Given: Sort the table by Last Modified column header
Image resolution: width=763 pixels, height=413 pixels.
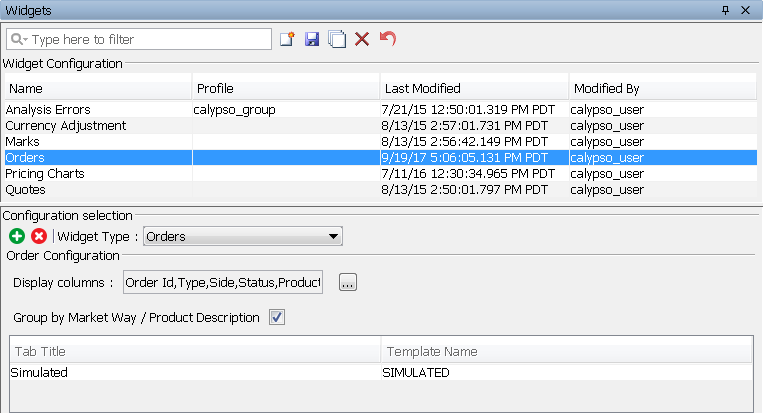Looking at the screenshot, I should tap(474, 89).
